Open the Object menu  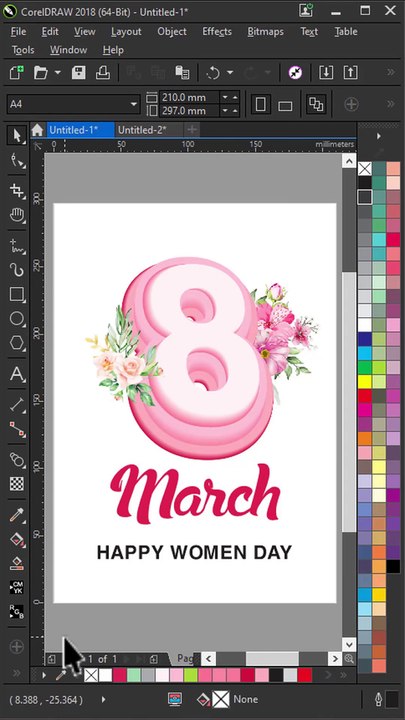[172, 32]
